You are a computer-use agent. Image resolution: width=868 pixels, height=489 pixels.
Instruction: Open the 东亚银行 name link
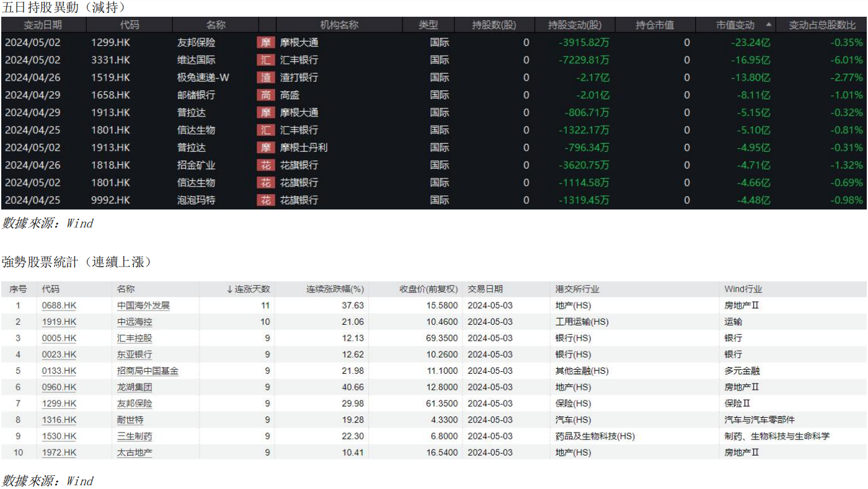[x=135, y=355]
